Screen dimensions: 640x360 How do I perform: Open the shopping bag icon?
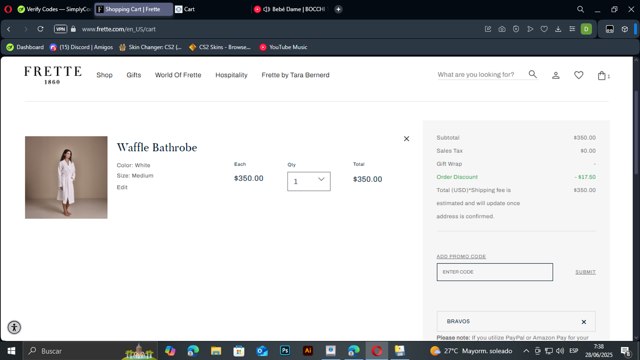coord(602,75)
